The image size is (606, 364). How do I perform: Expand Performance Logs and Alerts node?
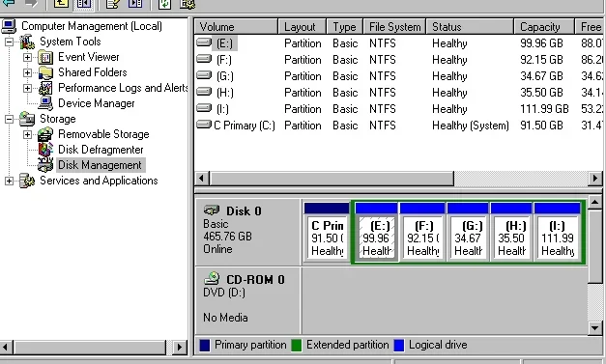tap(27, 88)
